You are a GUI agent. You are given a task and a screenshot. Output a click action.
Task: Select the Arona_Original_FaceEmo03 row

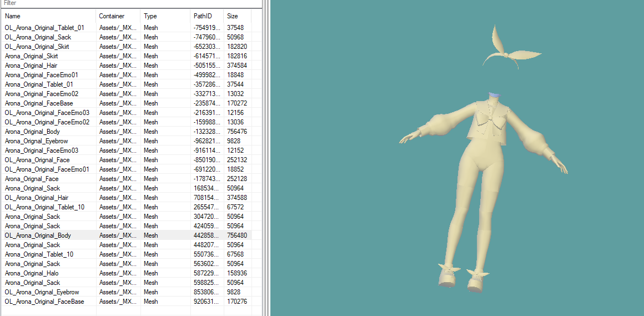(x=127, y=151)
